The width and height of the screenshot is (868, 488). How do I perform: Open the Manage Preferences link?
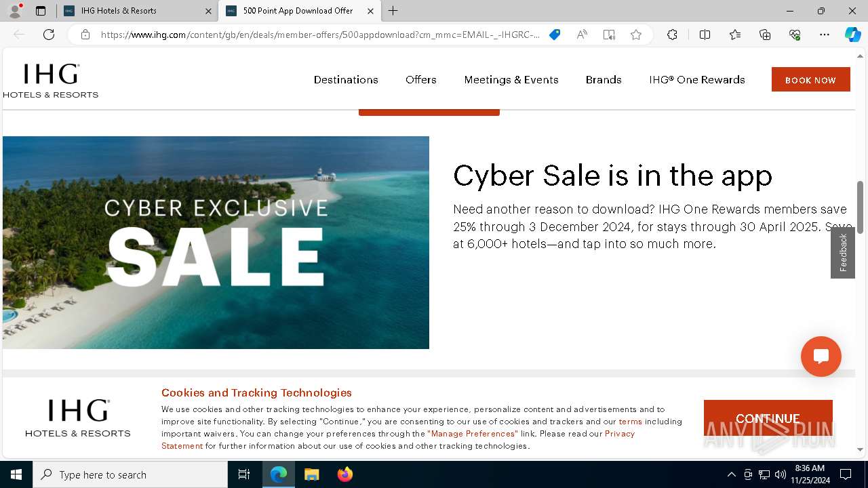click(473, 434)
